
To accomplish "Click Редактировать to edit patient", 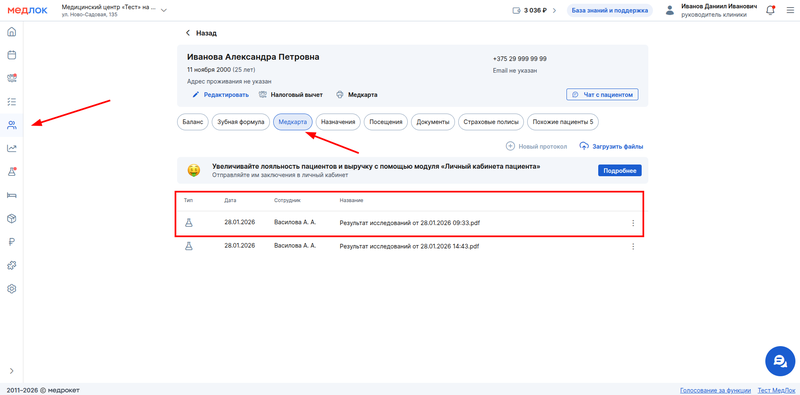I will pos(226,94).
